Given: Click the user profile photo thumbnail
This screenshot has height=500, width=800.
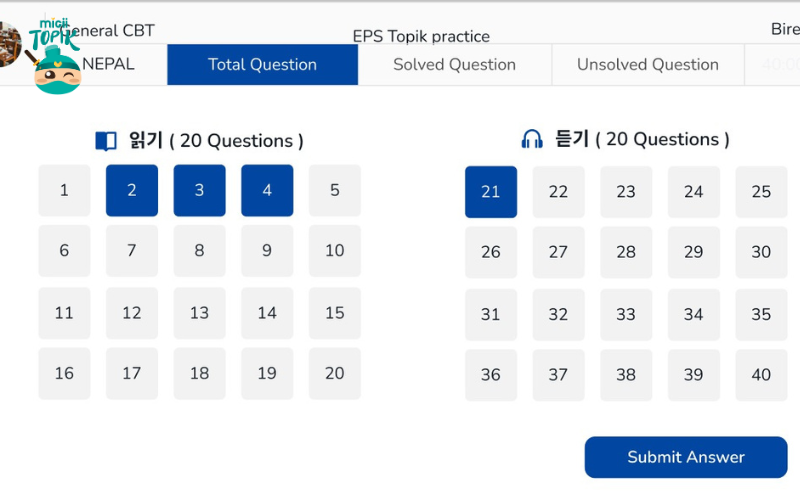Looking at the screenshot, I should tap(9, 44).
